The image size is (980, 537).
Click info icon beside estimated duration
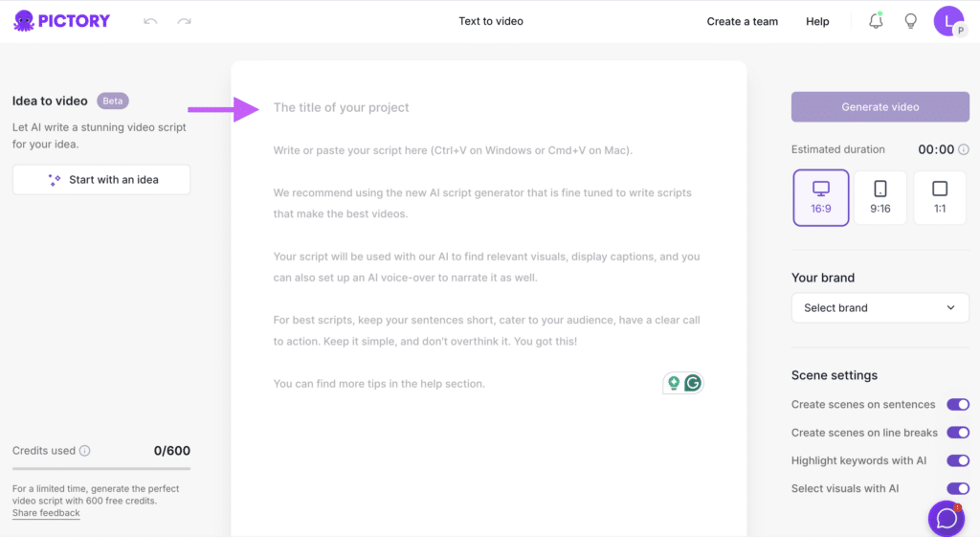(964, 149)
